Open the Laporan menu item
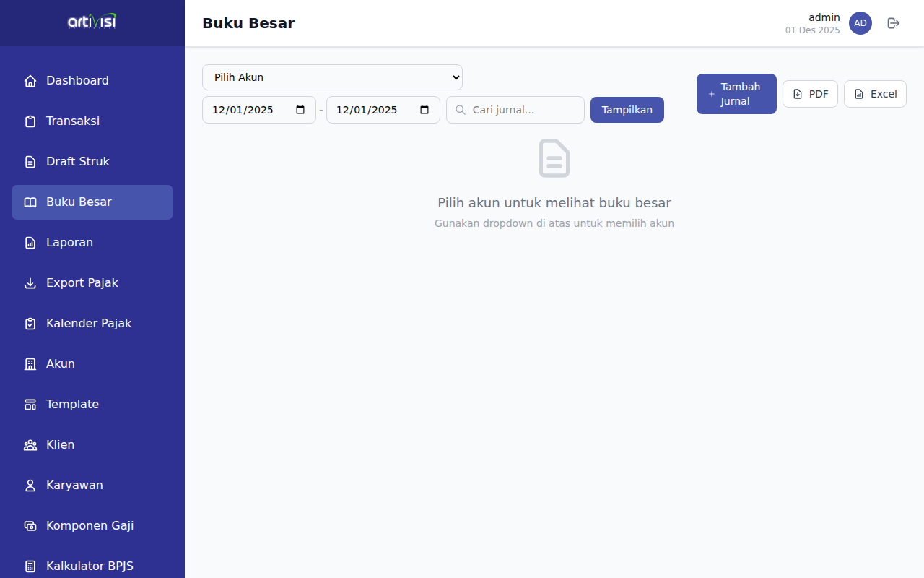924x578 pixels. click(x=69, y=243)
